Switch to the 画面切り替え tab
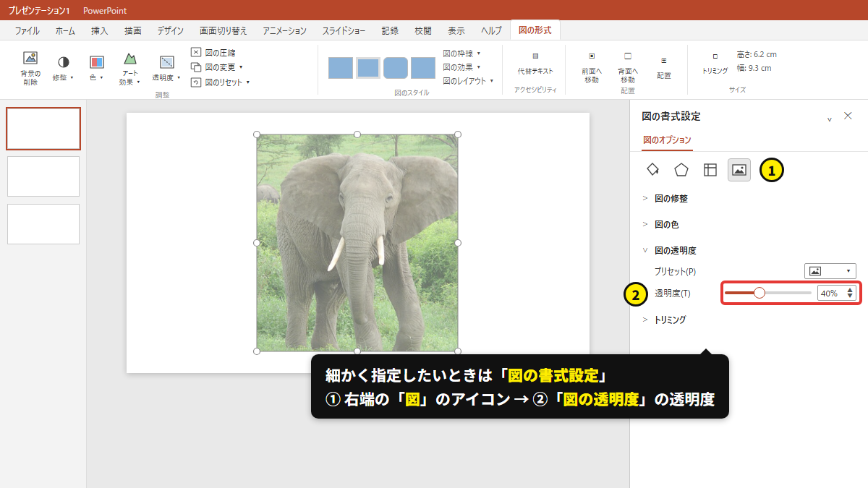868x488 pixels. [x=224, y=30]
